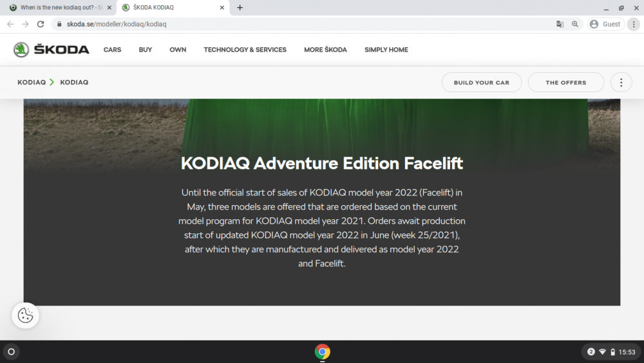Click the Škoda logo in header
This screenshot has width=644, height=363.
52,50
